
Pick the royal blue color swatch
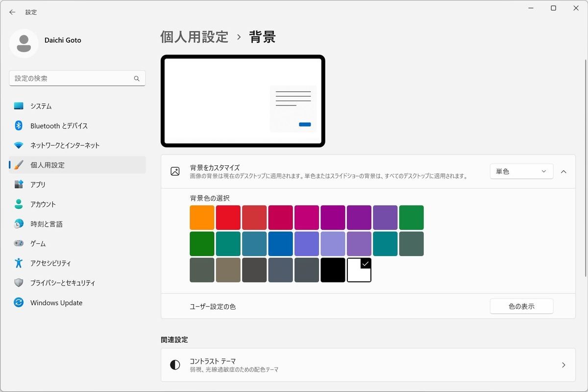tap(280, 244)
